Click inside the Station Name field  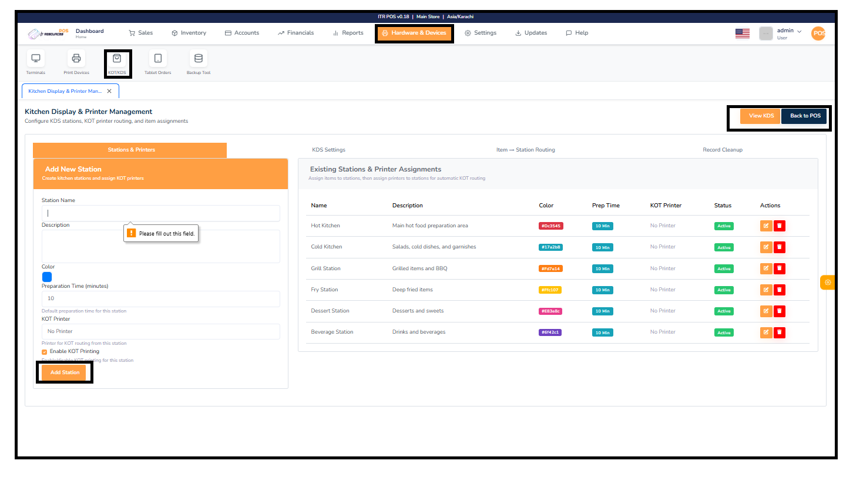[x=160, y=213]
